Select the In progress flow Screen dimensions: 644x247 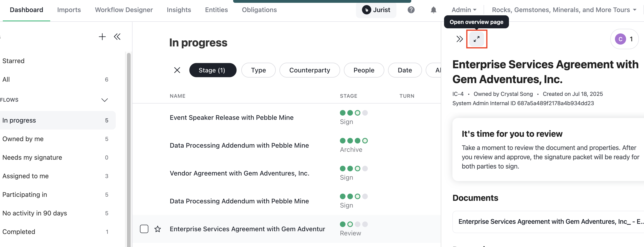[57, 120]
